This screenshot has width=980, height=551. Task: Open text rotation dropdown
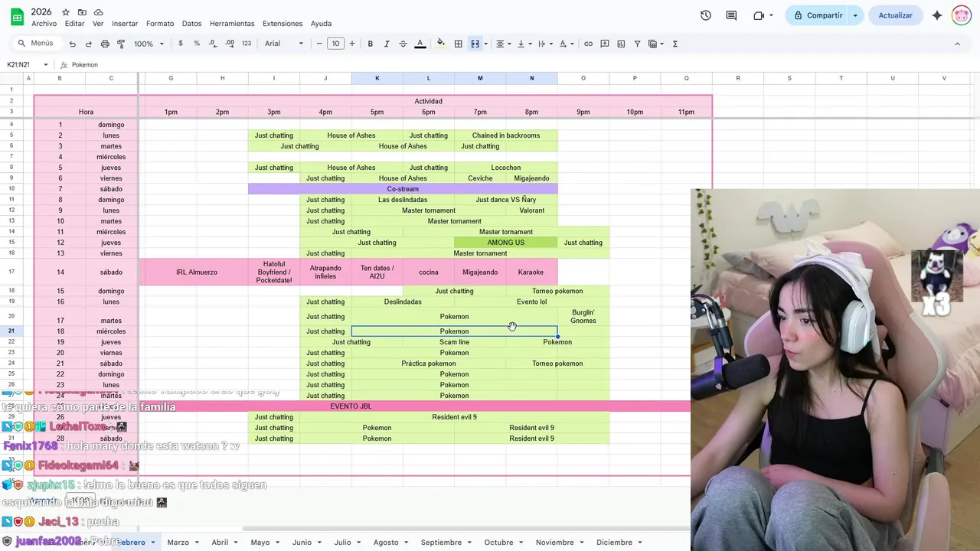pos(565,44)
